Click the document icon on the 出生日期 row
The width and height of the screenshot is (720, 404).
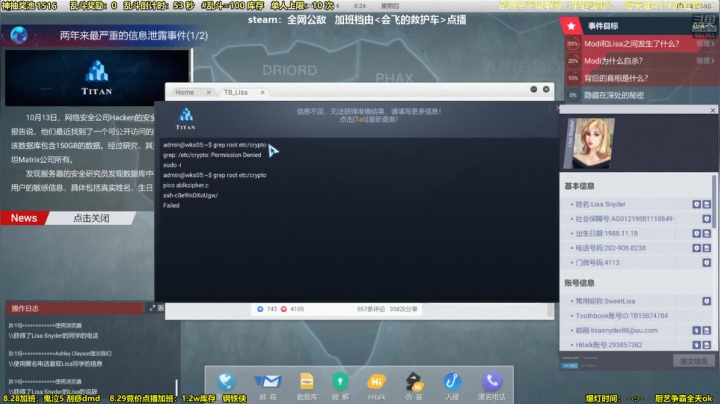point(707,234)
